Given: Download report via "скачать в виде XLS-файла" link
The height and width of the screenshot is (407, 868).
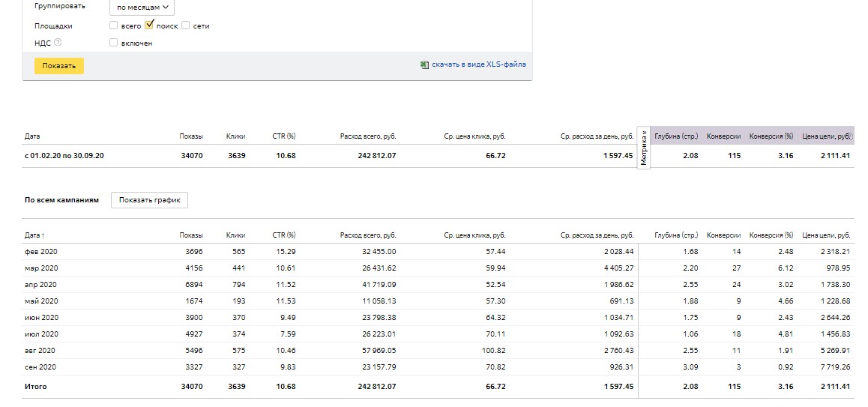Looking at the screenshot, I should pos(478,64).
